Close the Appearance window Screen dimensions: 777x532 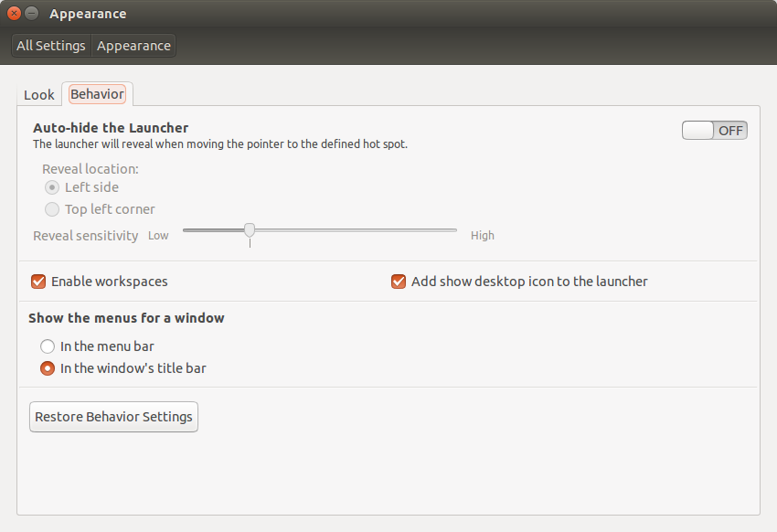[x=14, y=14]
